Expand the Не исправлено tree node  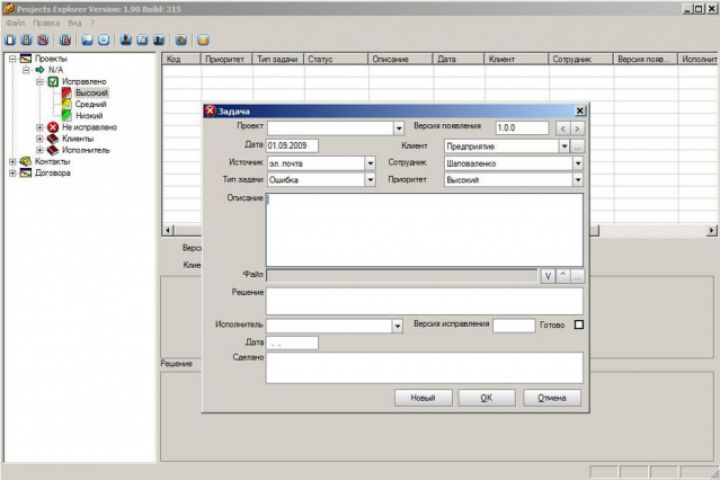coord(39,127)
